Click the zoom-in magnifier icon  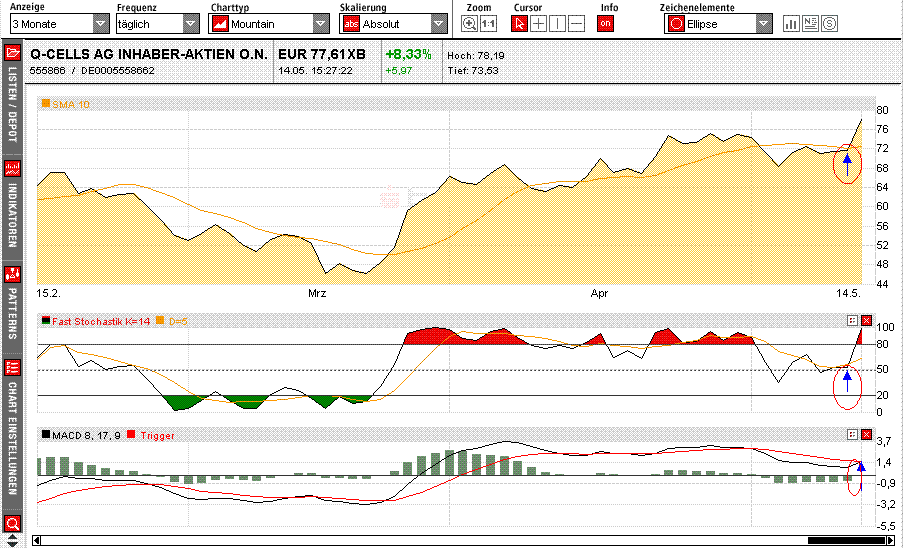[472, 24]
